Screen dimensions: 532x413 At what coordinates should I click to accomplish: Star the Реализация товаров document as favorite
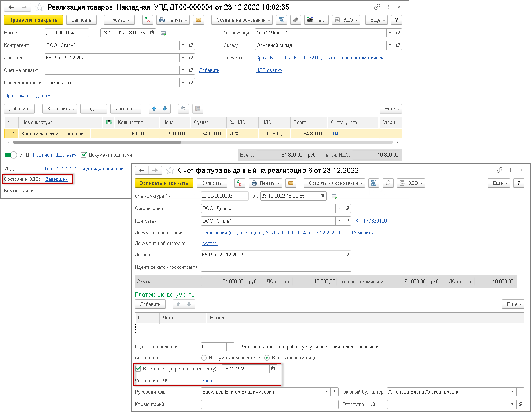(40, 7)
